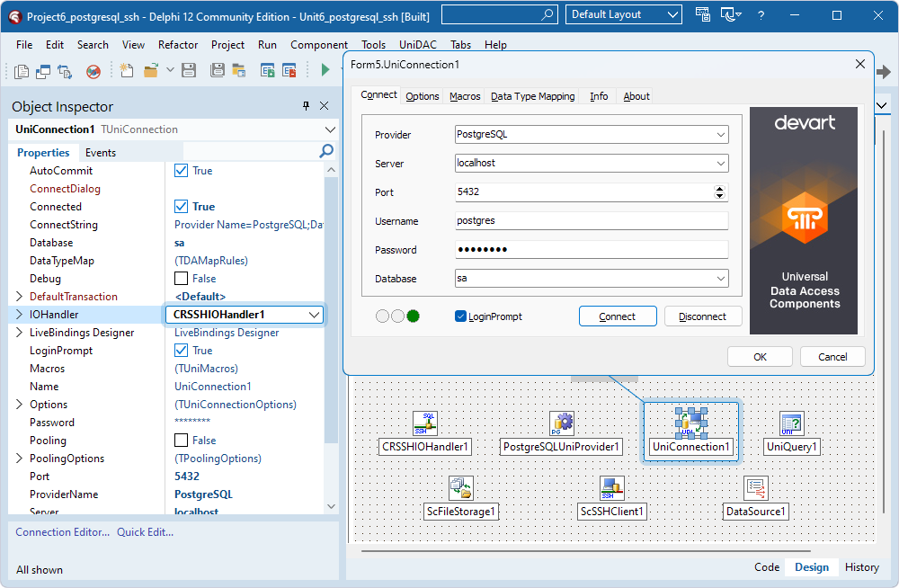Screen dimensions: 899x588
Task: Click the green Run toolbar button
Action: coord(325,70)
